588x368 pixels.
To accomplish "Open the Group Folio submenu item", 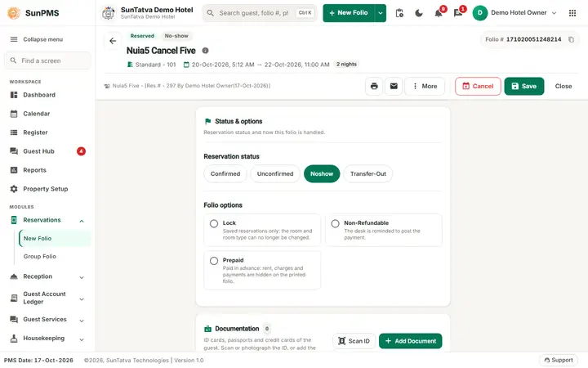I will pos(40,257).
